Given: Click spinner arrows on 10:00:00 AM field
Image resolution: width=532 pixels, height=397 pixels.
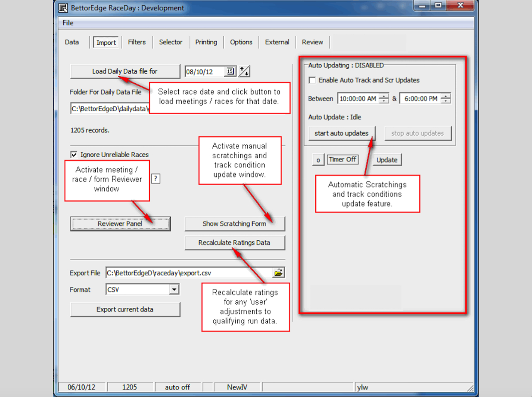Looking at the screenshot, I should click(384, 99).
